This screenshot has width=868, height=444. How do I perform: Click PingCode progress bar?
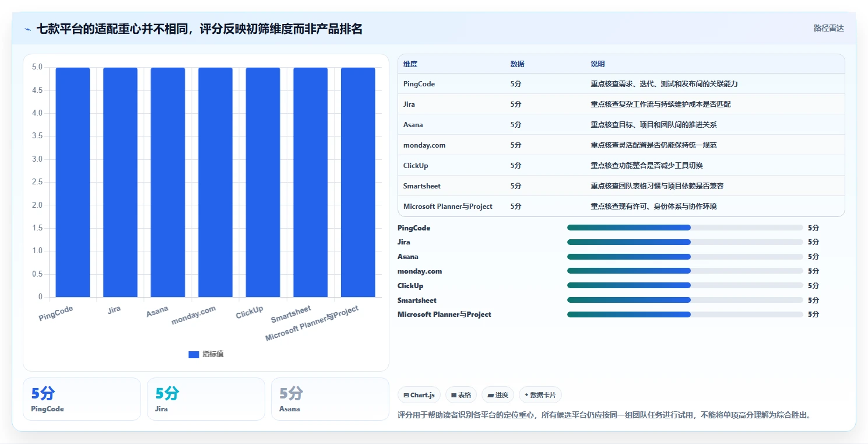685,228
